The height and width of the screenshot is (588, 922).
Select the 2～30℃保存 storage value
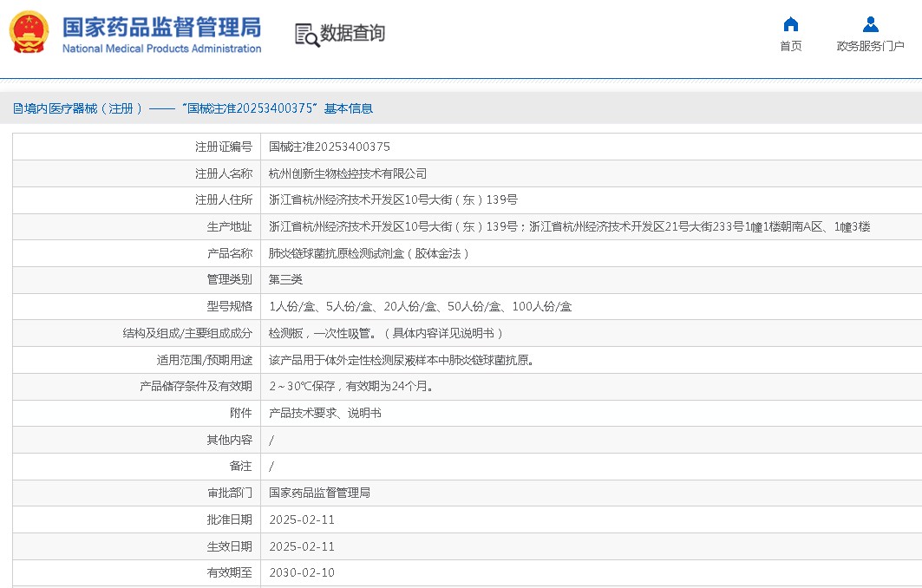pyautogui.click(x=351, y=386)
